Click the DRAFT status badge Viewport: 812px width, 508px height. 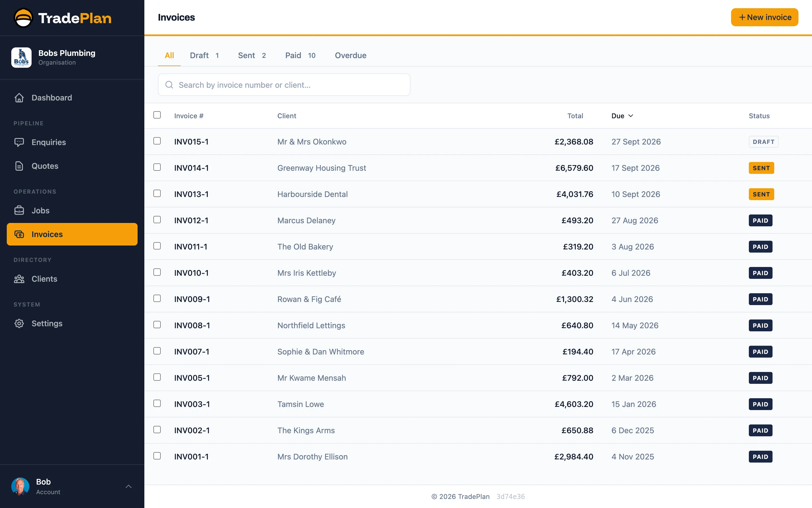763,142
